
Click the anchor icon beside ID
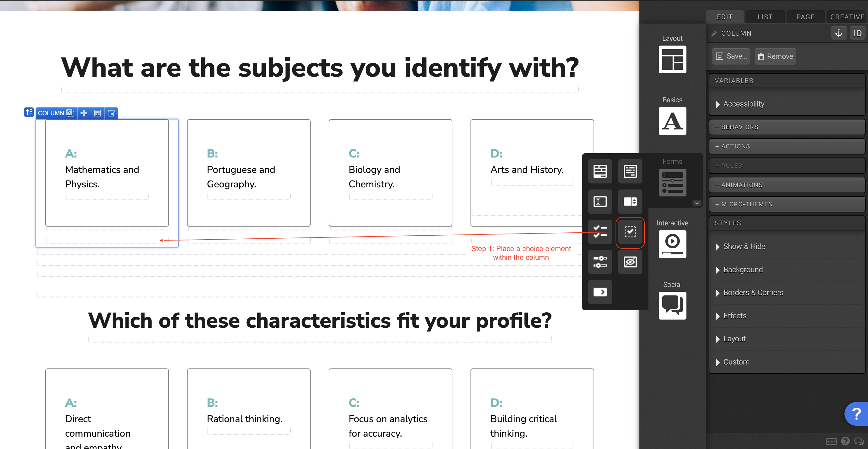click(839, 33)
